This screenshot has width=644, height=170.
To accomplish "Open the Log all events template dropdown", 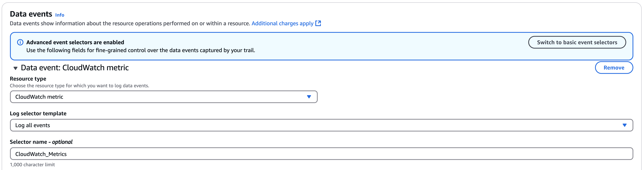I will (x=321, y=125).
